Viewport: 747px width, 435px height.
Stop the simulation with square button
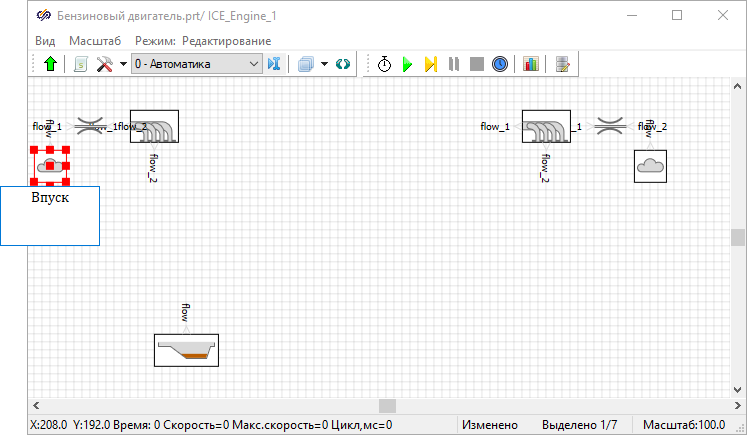476,64
